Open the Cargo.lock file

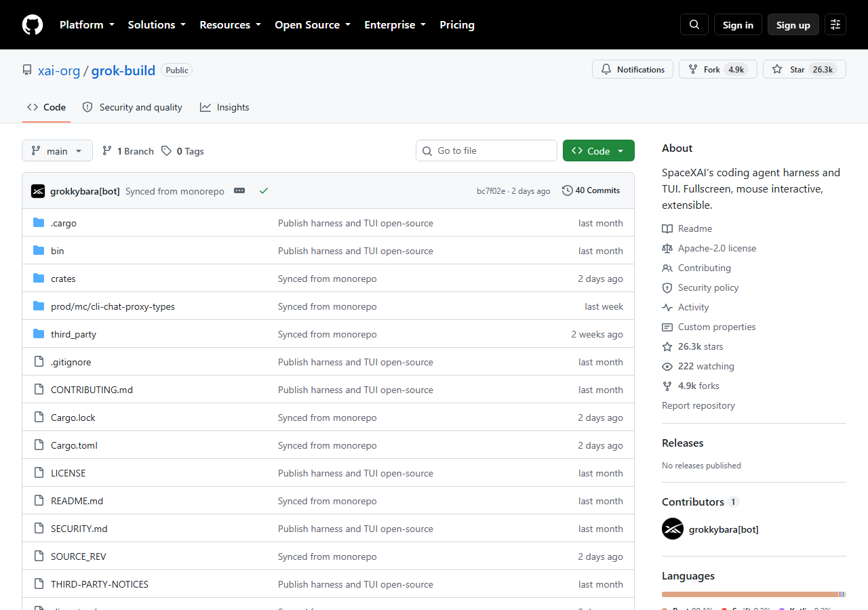(x=73, y=418)
